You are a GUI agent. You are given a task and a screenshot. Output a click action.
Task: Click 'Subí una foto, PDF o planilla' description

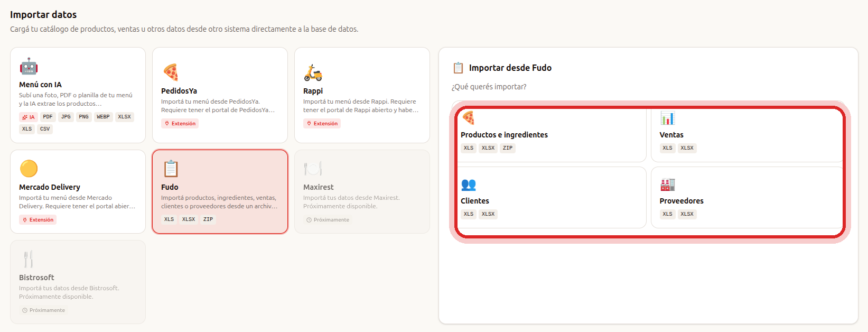click(x=76, y=99)
